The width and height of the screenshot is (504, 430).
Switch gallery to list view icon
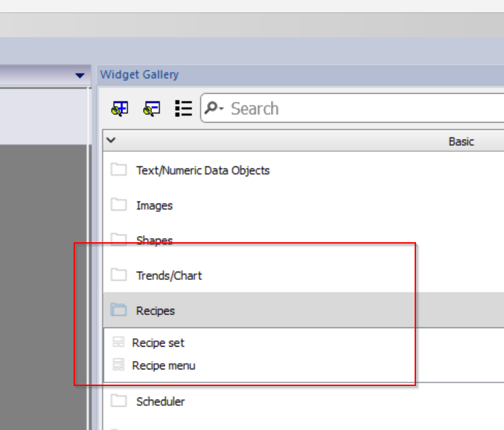point(184,109)
